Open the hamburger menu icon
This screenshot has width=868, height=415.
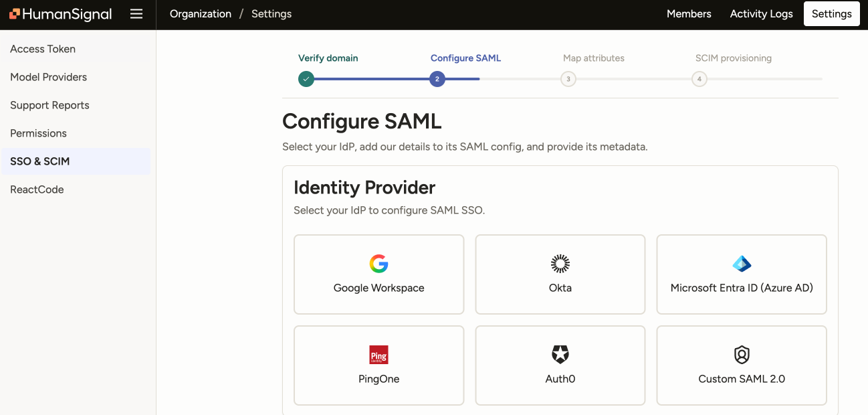click(136, 14)
